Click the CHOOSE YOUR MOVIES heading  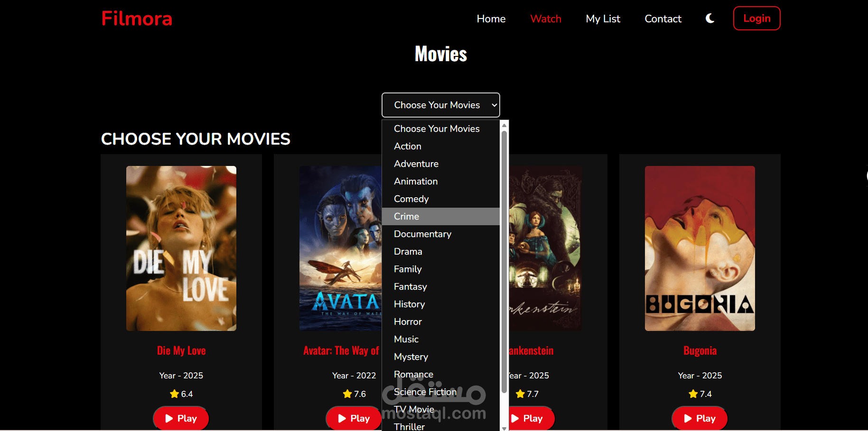196,139
